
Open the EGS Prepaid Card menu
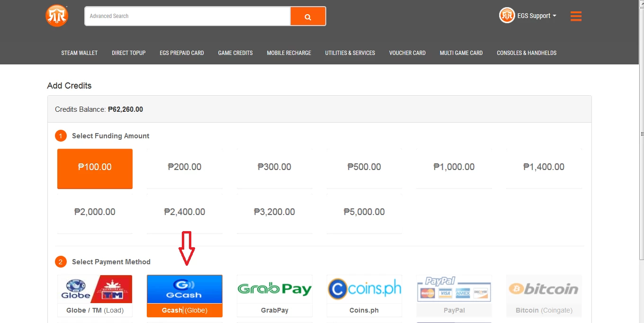pos(182,53)
